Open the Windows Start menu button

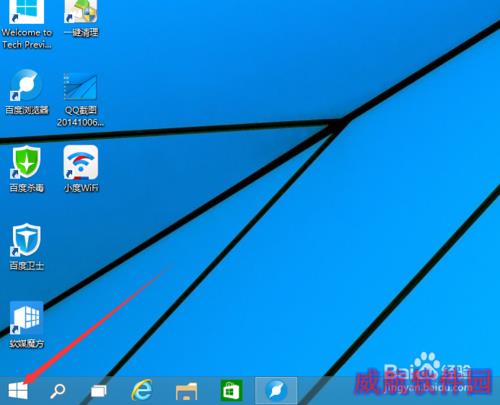(18, 390)
